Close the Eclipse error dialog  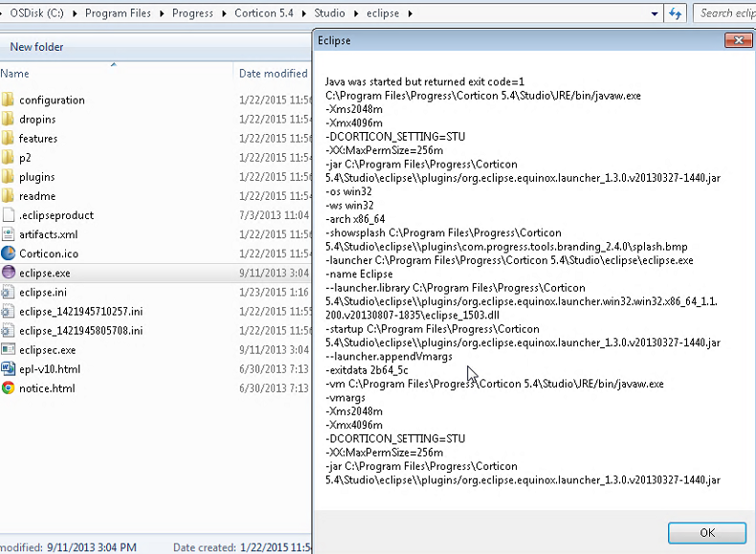pyautogui.click(x=738, y=40)
